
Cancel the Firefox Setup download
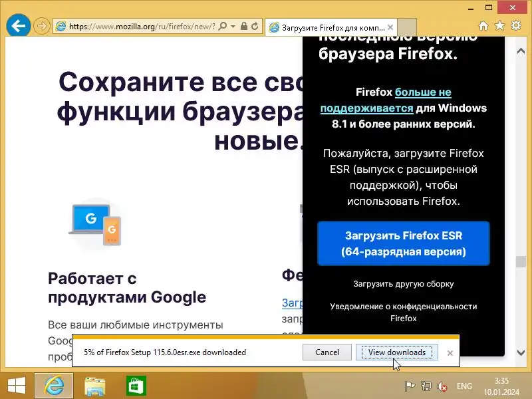pos(327,352)
